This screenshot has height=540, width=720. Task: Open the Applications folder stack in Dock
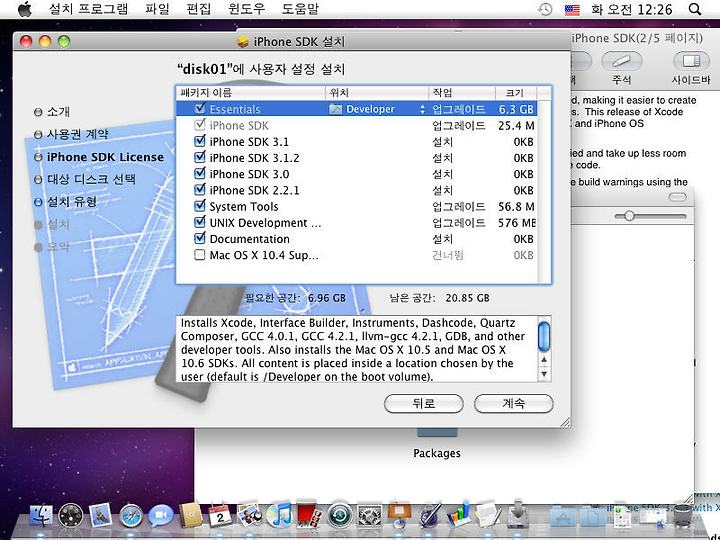(x=562, y=516)
